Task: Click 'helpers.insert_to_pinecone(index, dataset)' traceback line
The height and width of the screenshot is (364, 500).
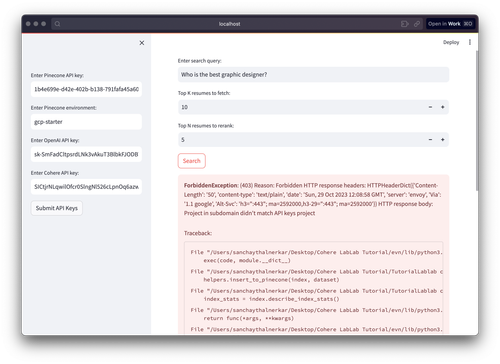Action: point(271,280)
